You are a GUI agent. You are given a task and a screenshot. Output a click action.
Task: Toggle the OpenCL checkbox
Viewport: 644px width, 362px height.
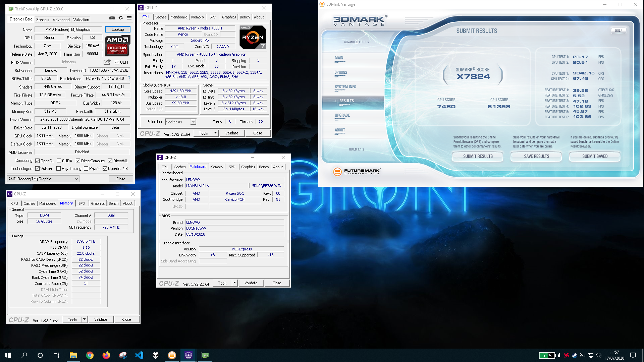38,161
